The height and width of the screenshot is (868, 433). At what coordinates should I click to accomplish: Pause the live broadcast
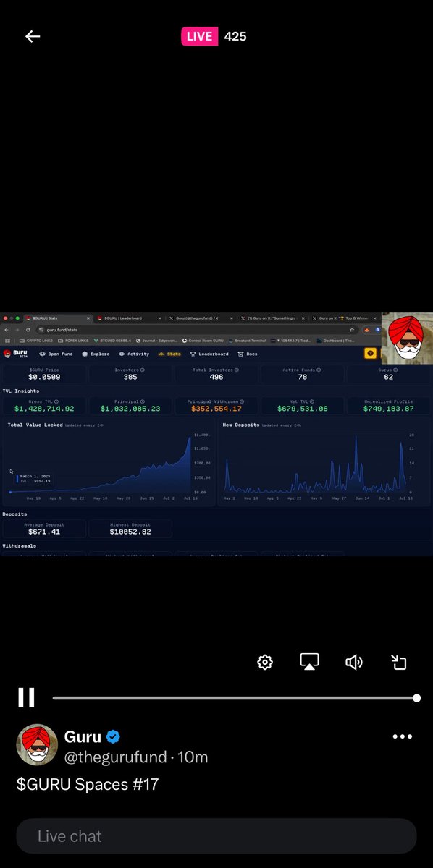[x=26, y=697]
